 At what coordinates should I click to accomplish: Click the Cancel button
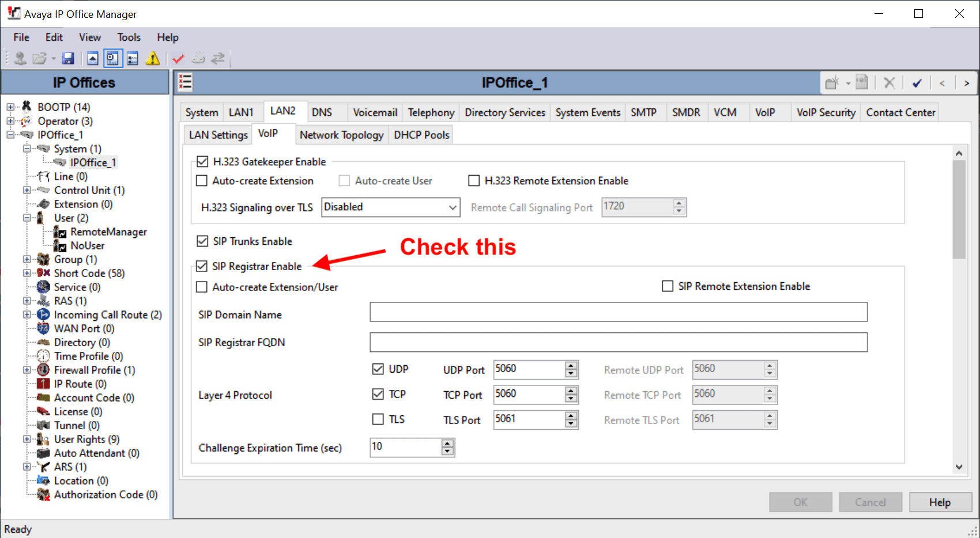[x=870, y=502]
